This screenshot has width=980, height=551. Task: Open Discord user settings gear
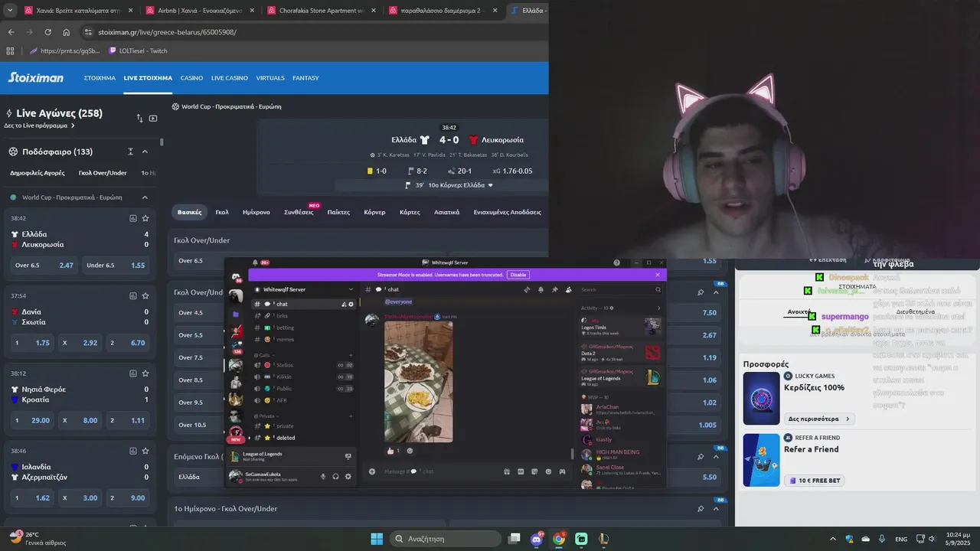[348, 476]
